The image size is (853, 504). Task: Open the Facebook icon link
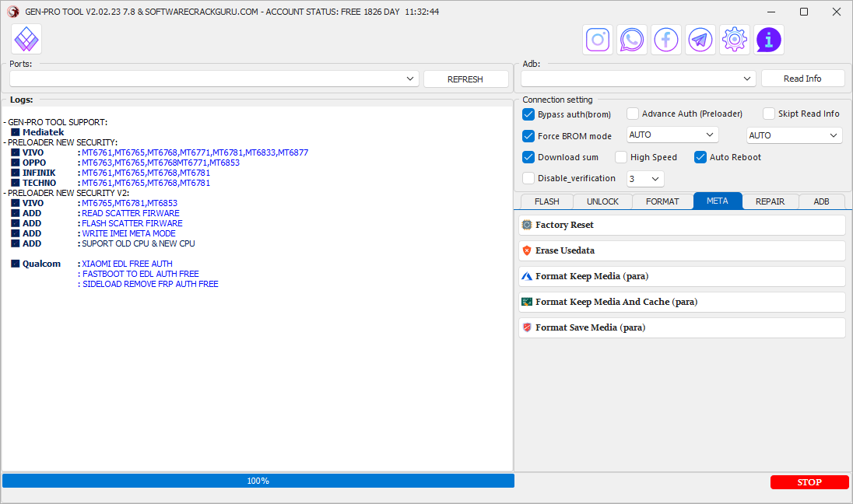pos(666,40)
